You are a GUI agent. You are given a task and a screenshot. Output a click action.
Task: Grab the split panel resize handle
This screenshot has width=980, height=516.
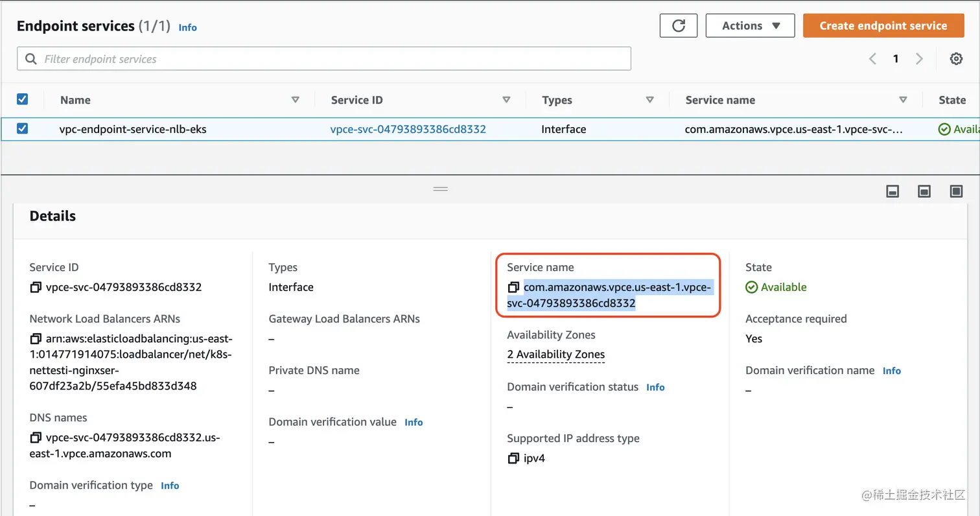click(x=441, y=189)
